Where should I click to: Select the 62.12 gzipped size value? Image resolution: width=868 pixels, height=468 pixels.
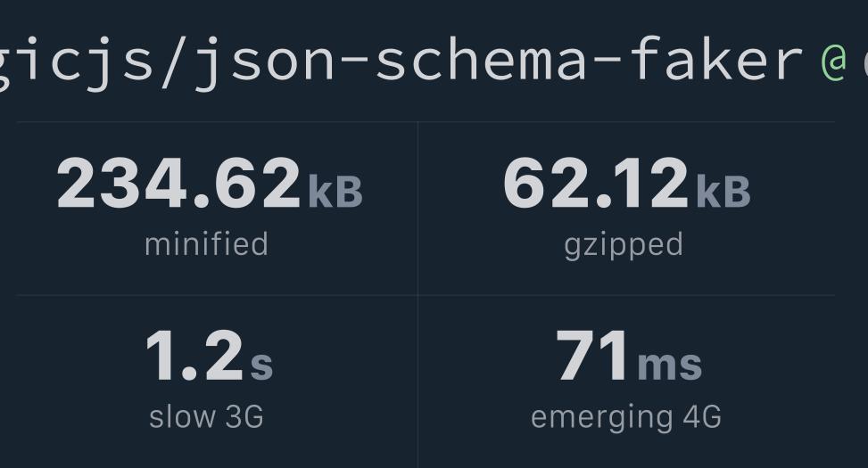click(596, 183)
